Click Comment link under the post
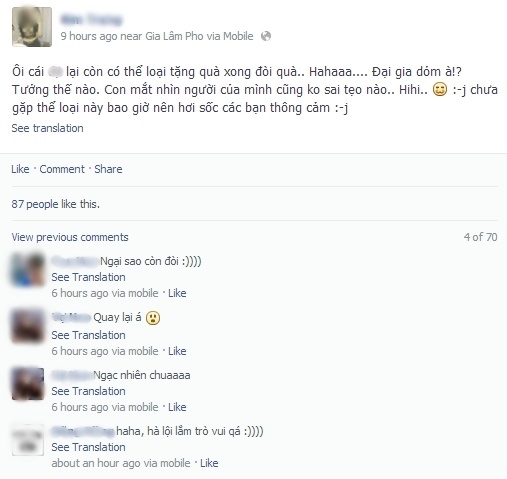507x479 pixels. click(62, 169)
